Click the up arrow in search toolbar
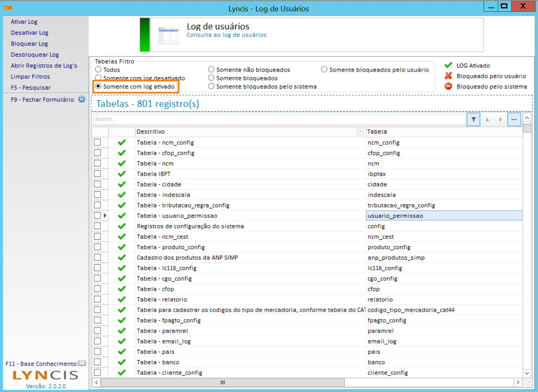 click(x=500, y=119)
